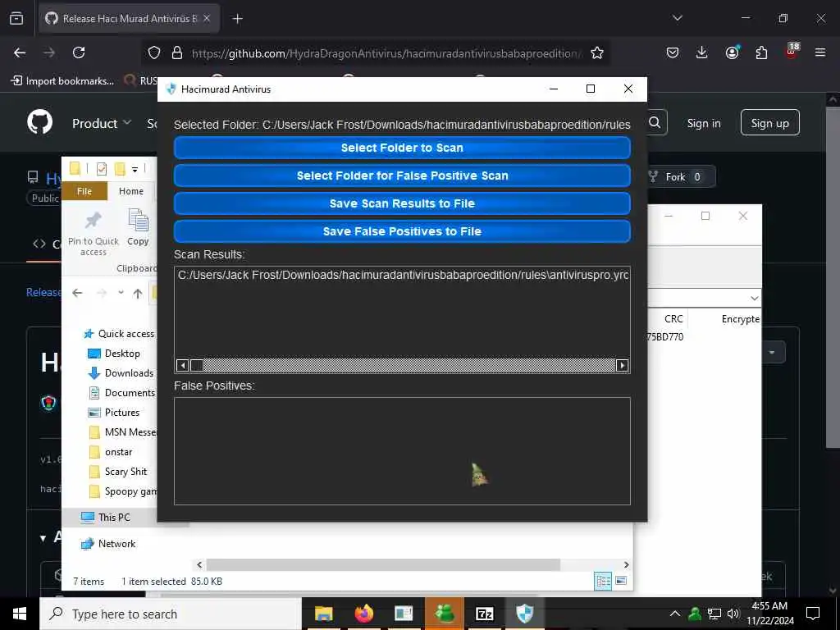Click Hacimurad Antivirus shield on taskbar

524,614
